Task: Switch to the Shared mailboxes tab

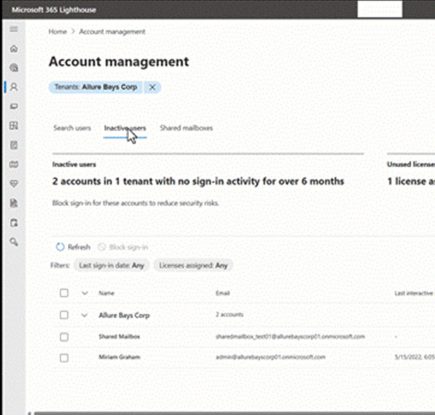Action: pyautogui.click(x=186, y=128)
